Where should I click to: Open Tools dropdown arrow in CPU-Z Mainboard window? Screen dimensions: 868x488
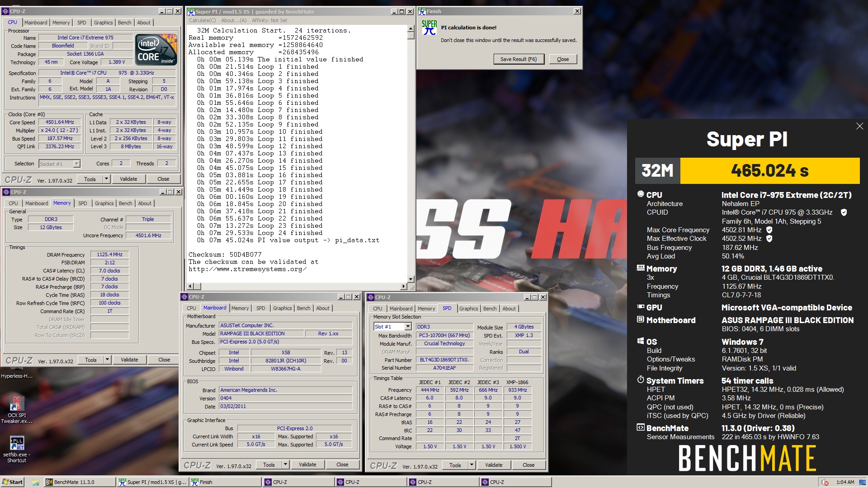click(285, 465)
